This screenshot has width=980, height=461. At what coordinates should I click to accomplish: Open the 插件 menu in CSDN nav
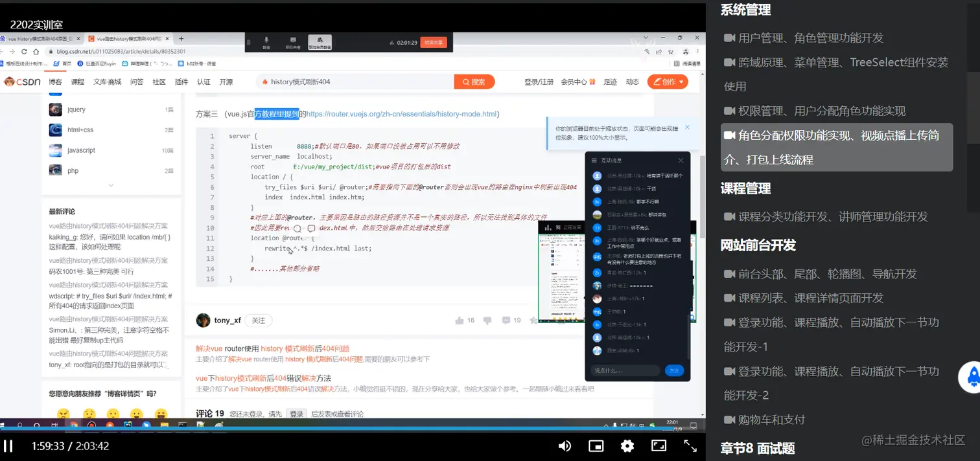point(181,82)
